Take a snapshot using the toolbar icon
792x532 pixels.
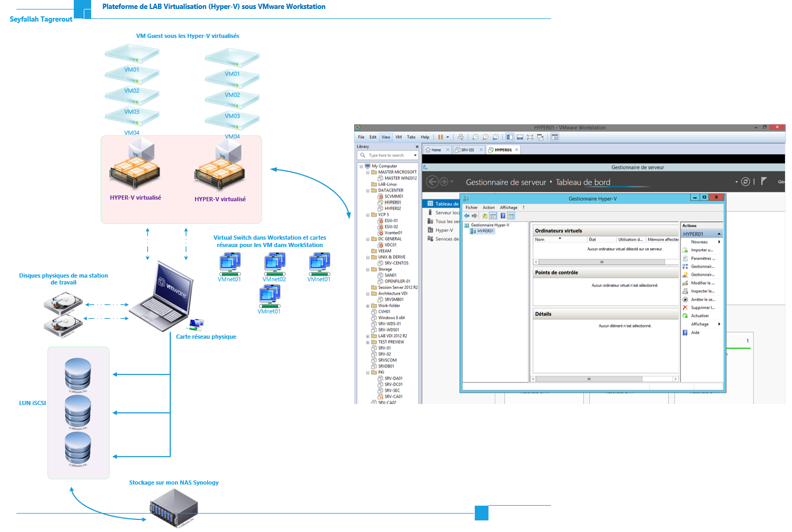pos(475,137)
